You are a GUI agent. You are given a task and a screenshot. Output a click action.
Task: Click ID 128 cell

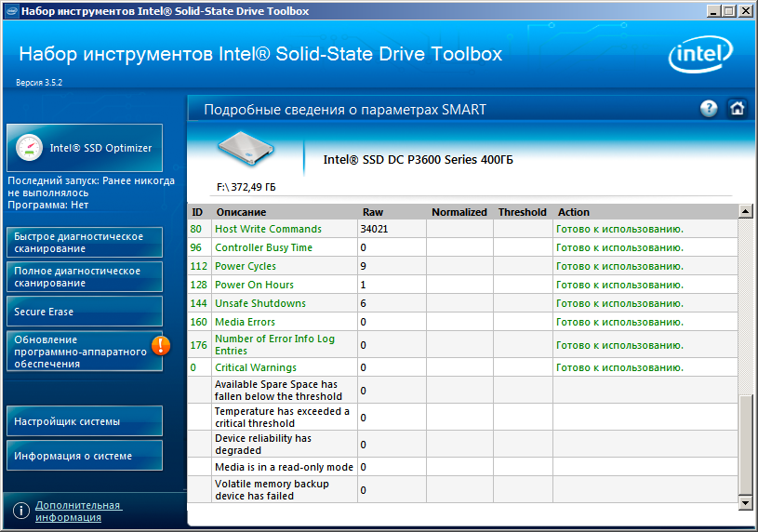coord(199,285)
